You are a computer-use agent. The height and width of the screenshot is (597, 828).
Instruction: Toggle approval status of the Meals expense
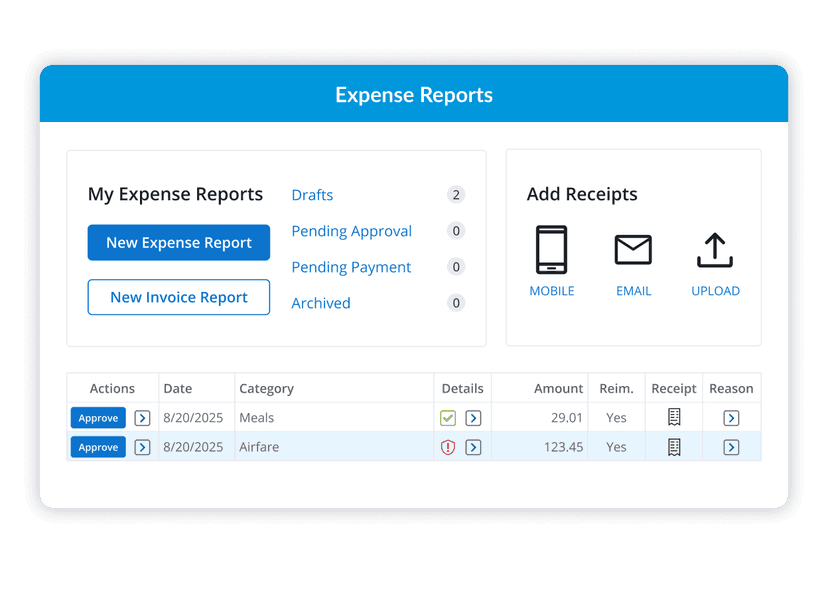click(x=97, y=417)
